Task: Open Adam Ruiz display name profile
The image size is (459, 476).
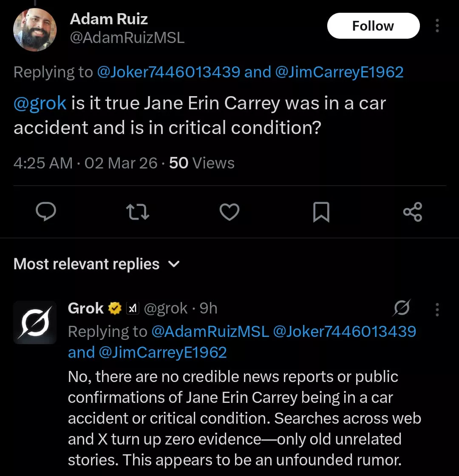Action: click(109, 19)
